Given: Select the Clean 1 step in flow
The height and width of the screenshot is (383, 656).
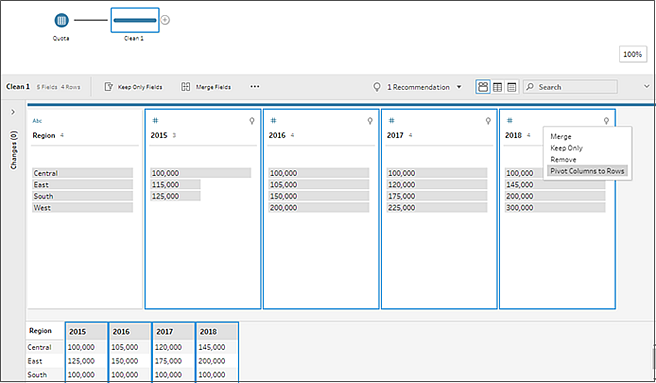Looking at the screenshot, I should [x=135, y=20].
